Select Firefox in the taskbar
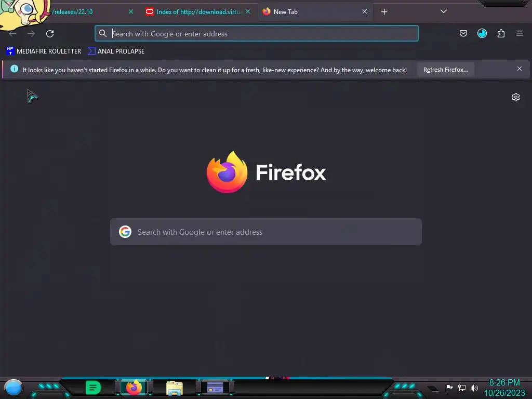This screenshot has width=532, height=399. pyautogui.click(x=134, y=388)
